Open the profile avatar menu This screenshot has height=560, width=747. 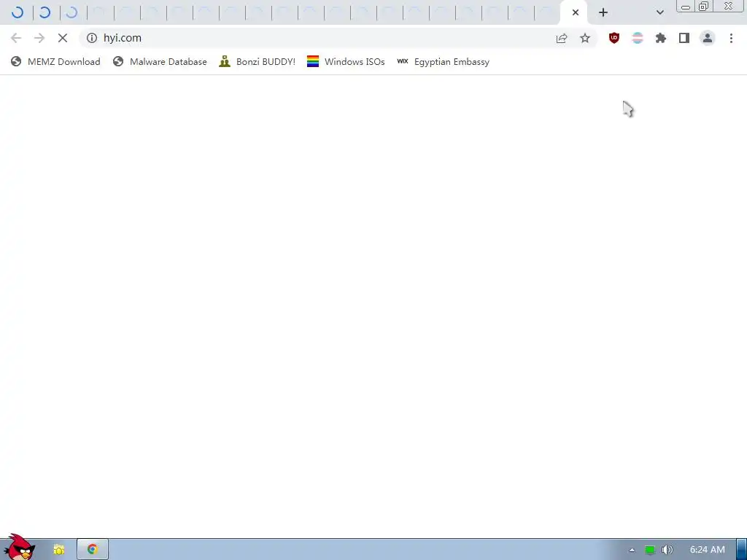click(708, 38)
